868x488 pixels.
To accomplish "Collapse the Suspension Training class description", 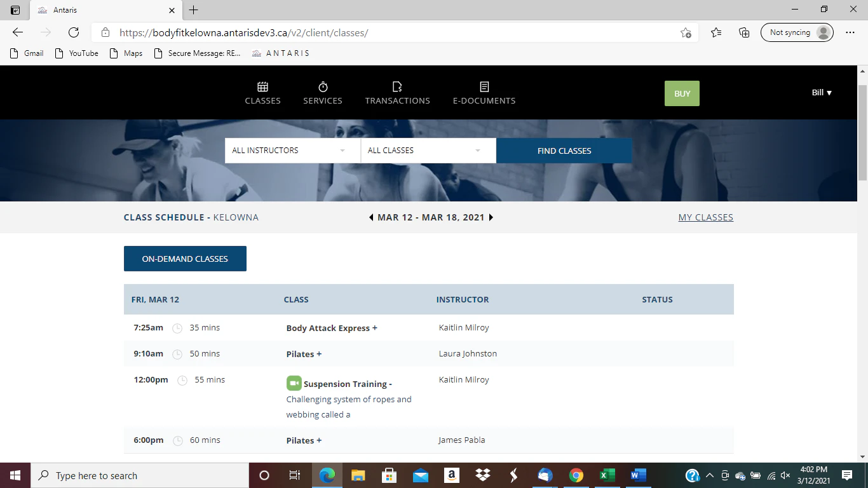I will point(390,384).
